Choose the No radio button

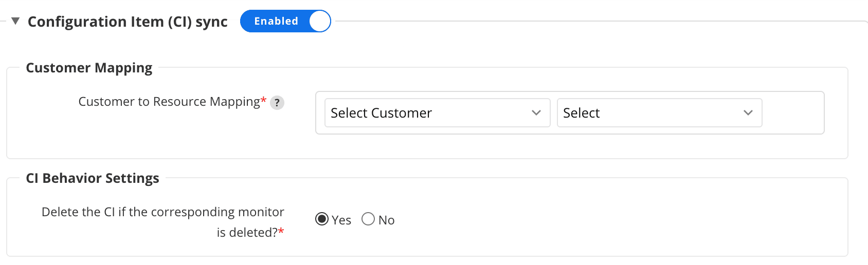coord(368,219)
